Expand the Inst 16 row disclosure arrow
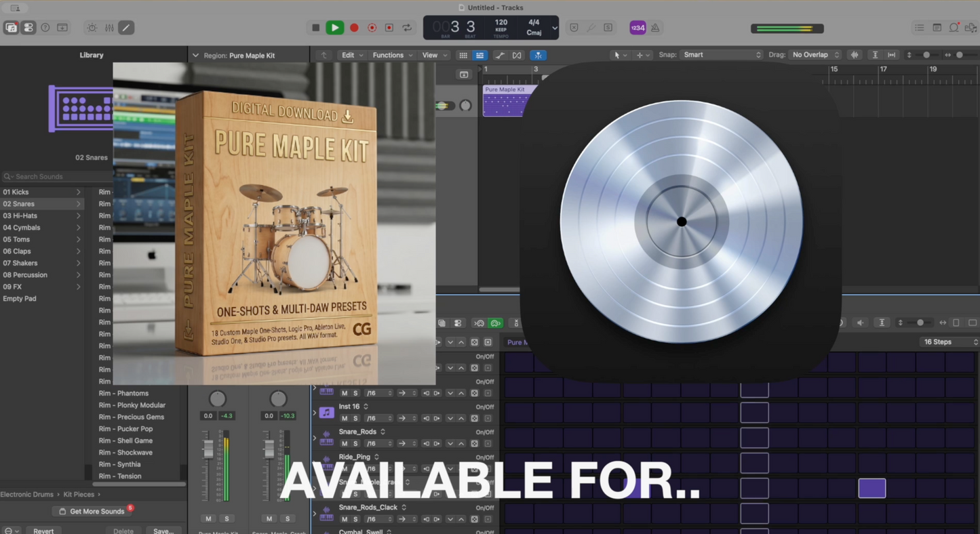The image size is (980, 534). click(314, 413)
